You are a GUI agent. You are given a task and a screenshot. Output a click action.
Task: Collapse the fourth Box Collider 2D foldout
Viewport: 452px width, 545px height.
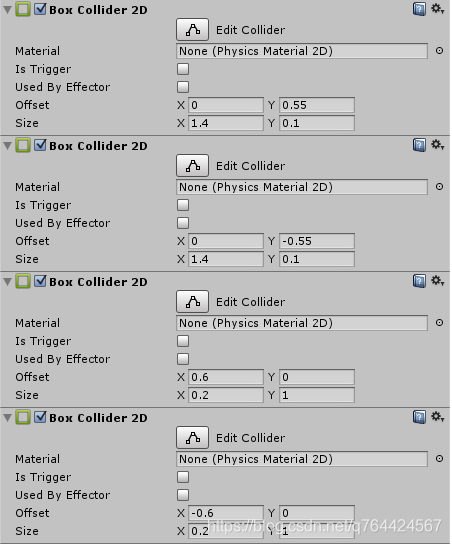pos(7,417)
